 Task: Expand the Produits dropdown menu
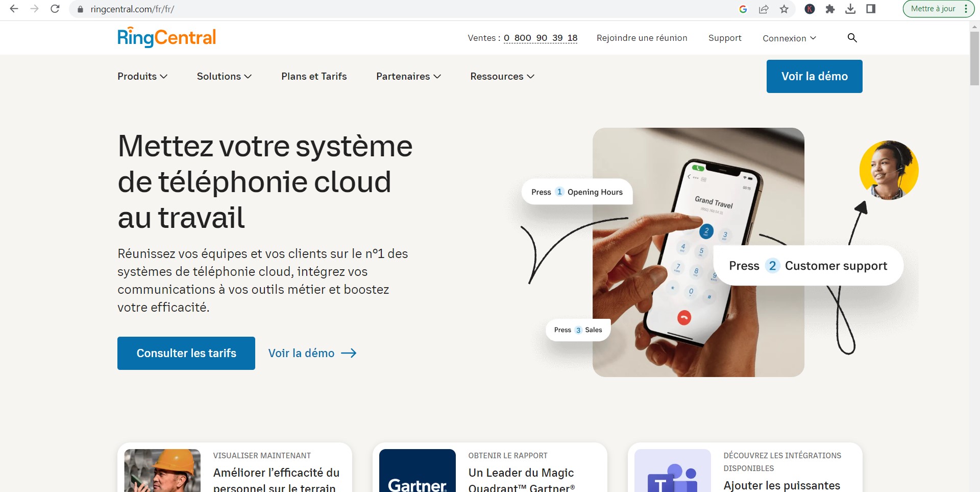[142, 76]
